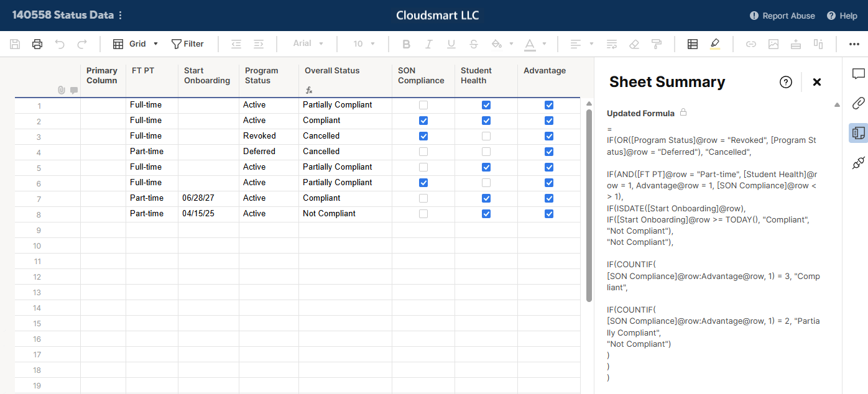Toggle Bold formatting
Screen dimensions: 868x394
point(407,44)
